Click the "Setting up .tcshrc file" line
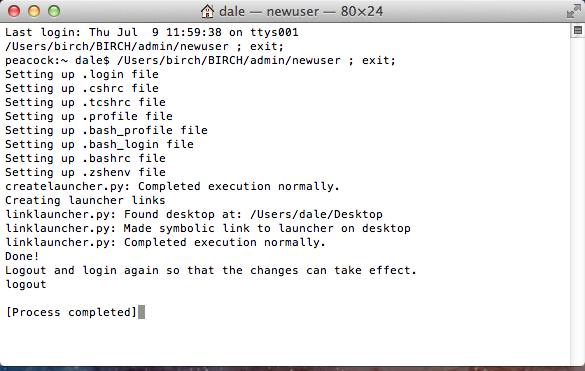The image size is (585, 371). [x=85, y=102]
